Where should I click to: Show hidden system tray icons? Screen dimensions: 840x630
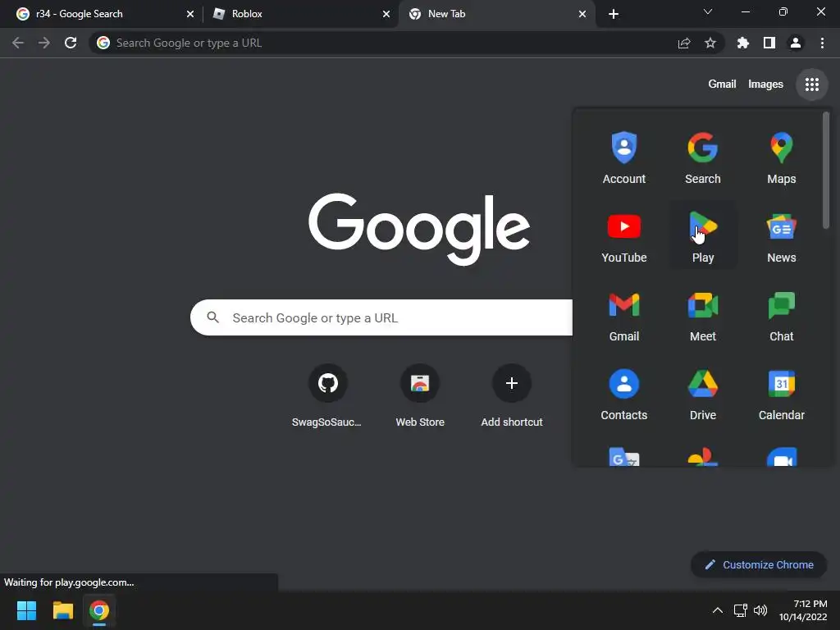click(x=717, y=610)
